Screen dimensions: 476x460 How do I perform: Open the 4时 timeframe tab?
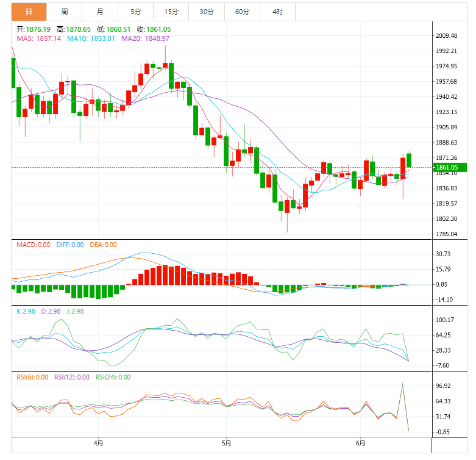tap(278, 12)
